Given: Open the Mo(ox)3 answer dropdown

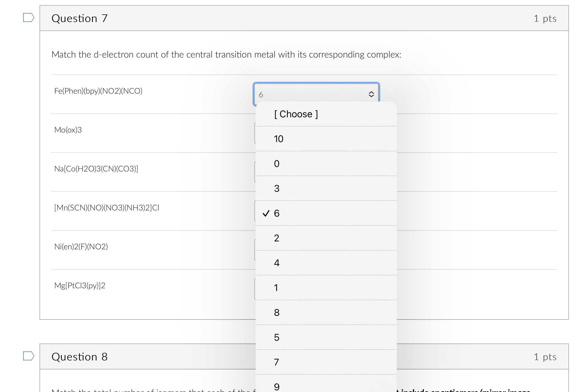Looking at the screenshot, I should tap(255, 133).
